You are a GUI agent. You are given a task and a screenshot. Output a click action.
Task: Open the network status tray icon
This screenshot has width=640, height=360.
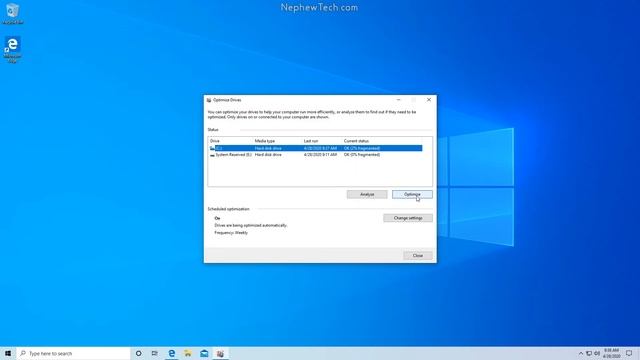pyautogui.click(x=589, y=353)
